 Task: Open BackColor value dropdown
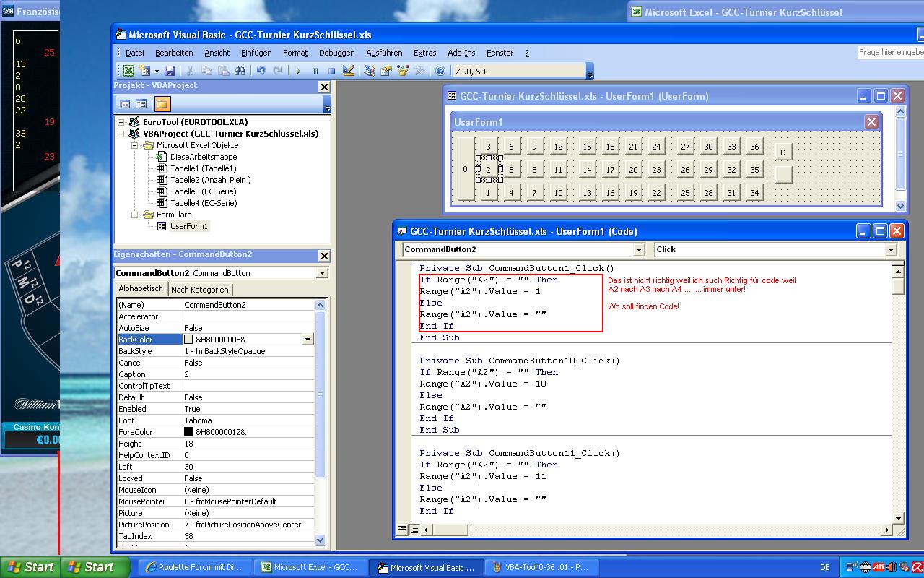[308, 340]
